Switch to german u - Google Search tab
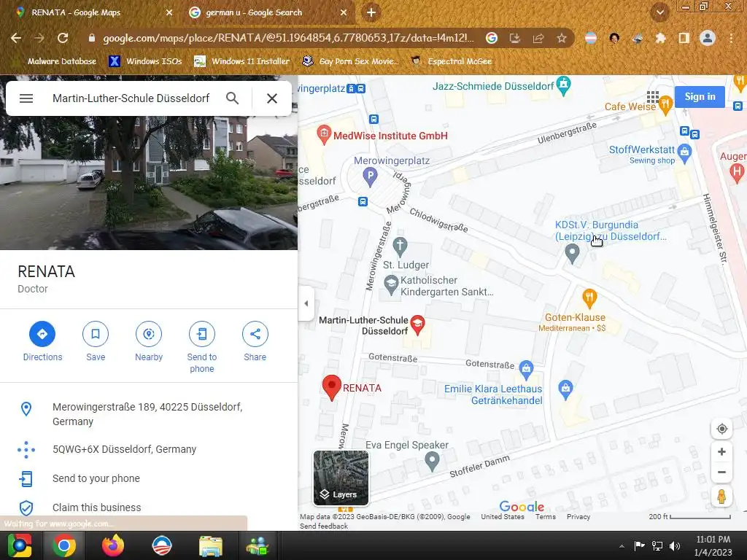Viewport: 747px width, 560px height. [267, 12]
